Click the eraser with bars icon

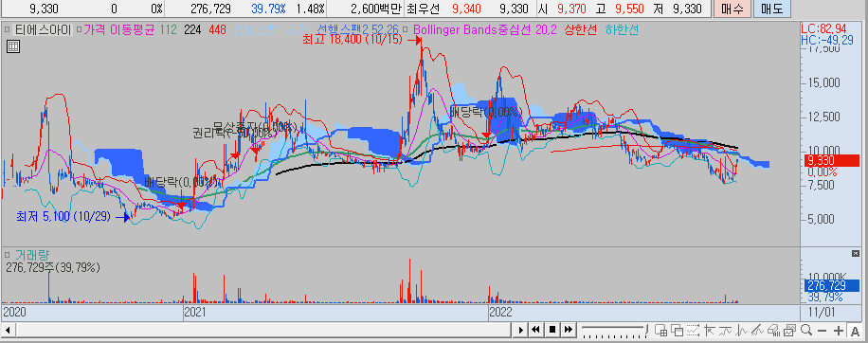[773, 331]
